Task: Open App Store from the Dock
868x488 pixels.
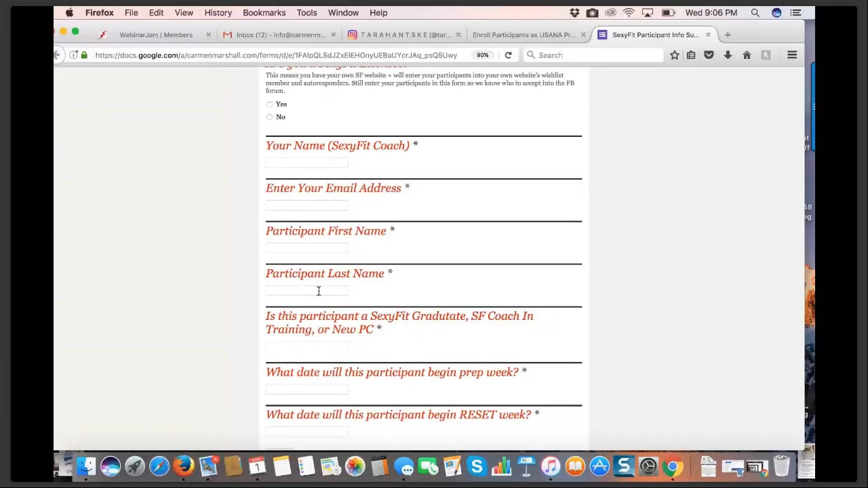Action: [599, 466]
